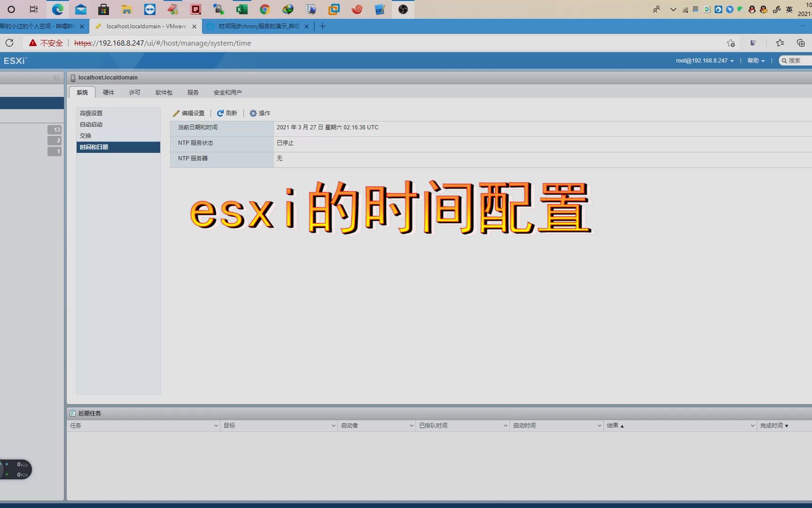The height and width of the screenshot is (508, 812).
Task: Click the 已停止 NTP service status value
Action: pos(285,143)
